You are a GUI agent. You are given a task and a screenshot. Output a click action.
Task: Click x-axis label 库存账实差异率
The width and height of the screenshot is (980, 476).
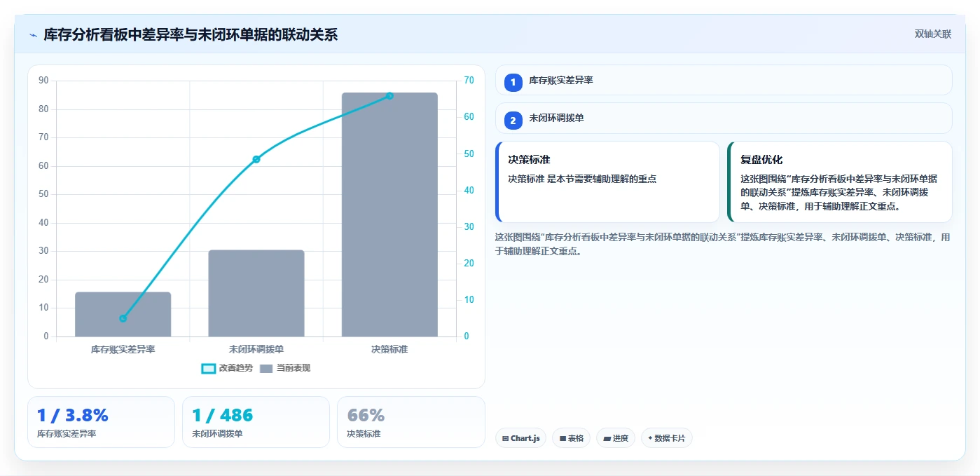(x=123, y=348)
